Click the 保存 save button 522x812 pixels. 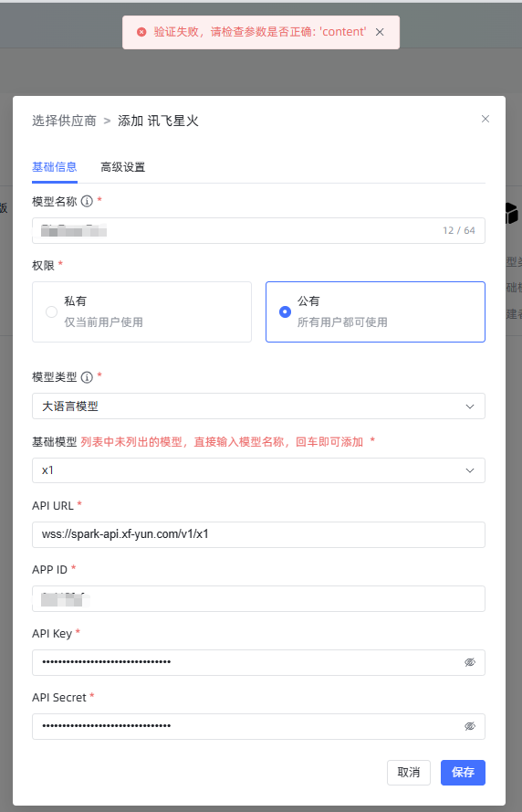463,773
